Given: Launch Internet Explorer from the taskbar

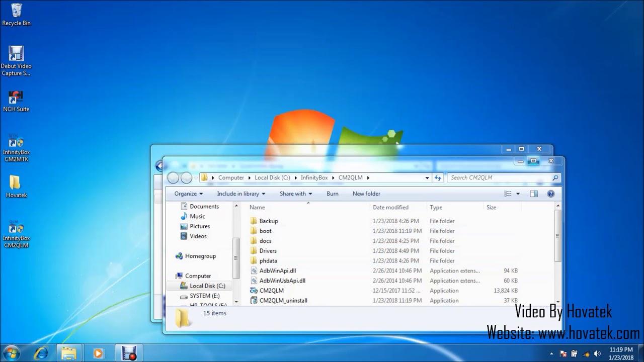Looking at the screenshot, I should click(41, 353).
